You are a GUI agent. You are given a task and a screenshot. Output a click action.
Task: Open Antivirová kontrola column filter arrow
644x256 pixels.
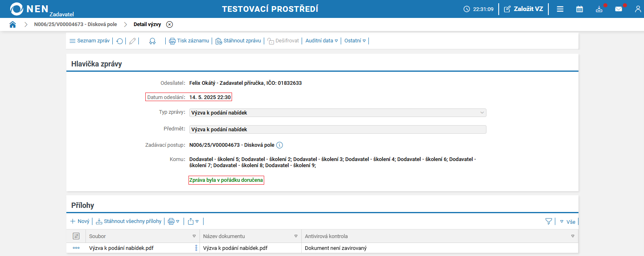tap(573, 236)
